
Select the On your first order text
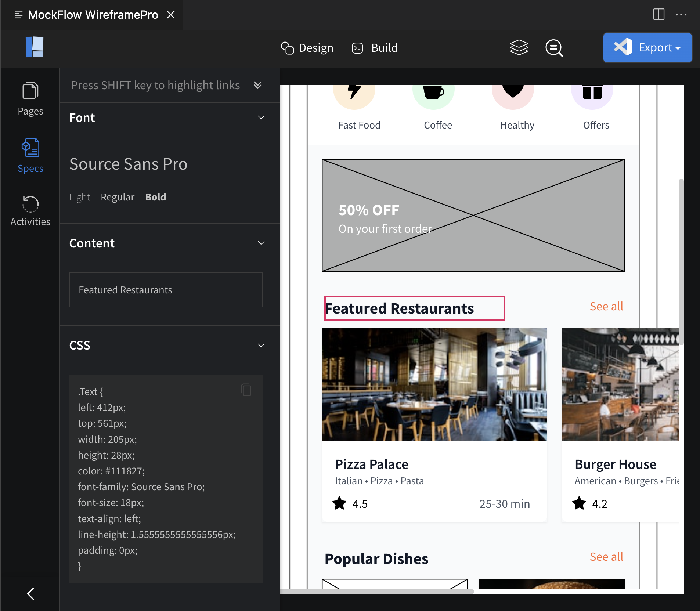point(385,229)
